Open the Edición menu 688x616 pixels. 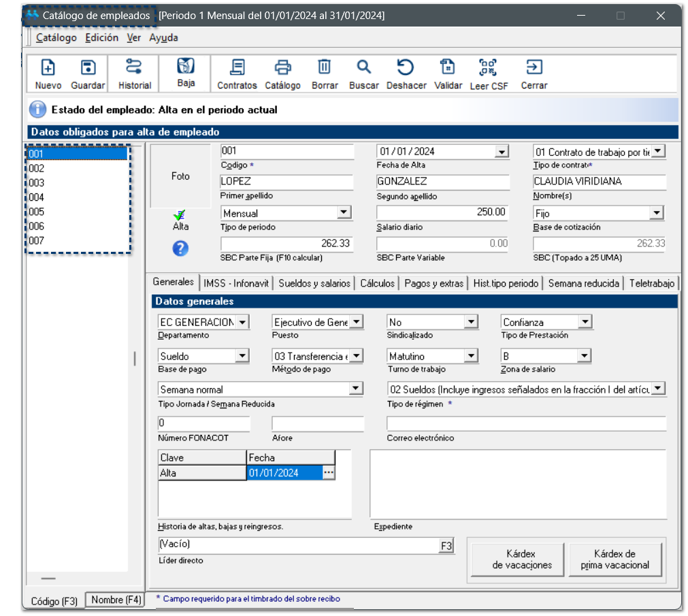click(x=101, y=38)
